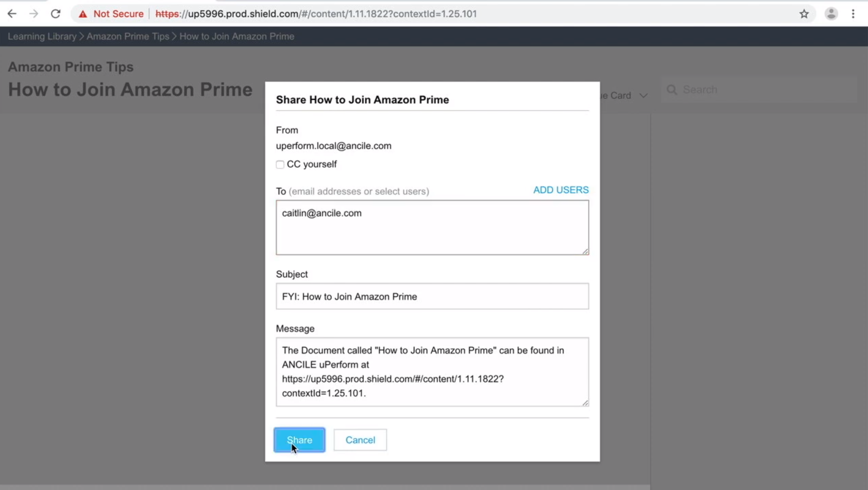Click the Not Secure warning icon

83,14
